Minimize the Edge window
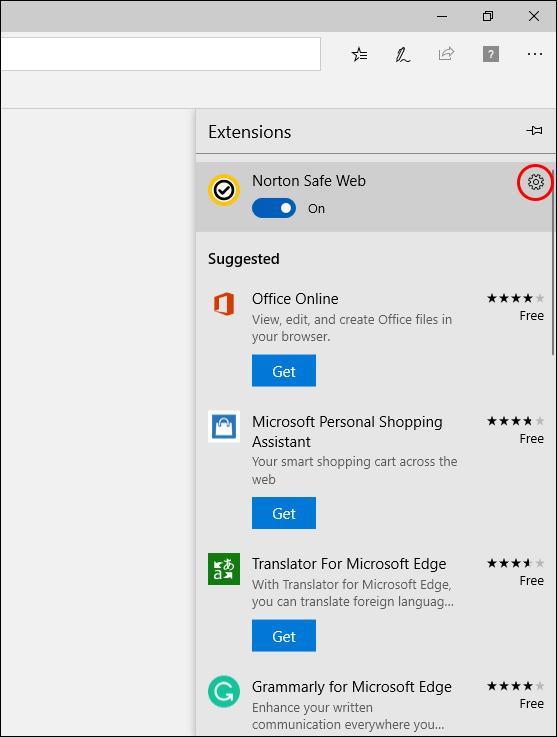 click(442, 16)
